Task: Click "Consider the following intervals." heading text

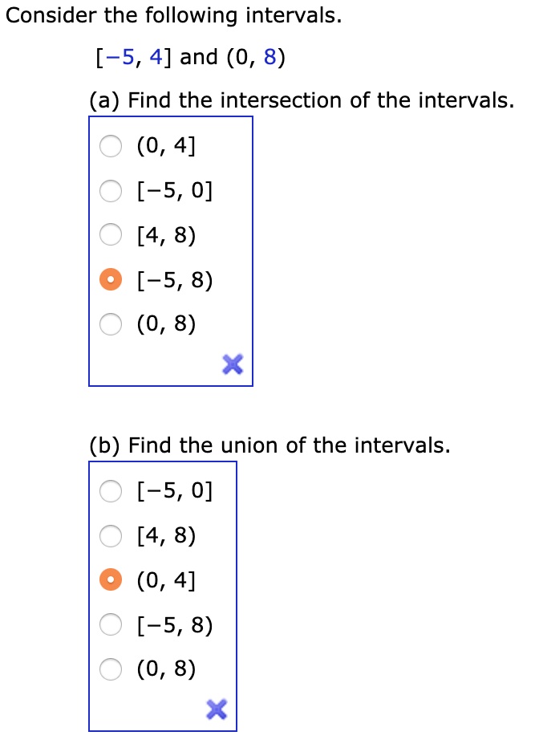Action: [x=174, y=16]
